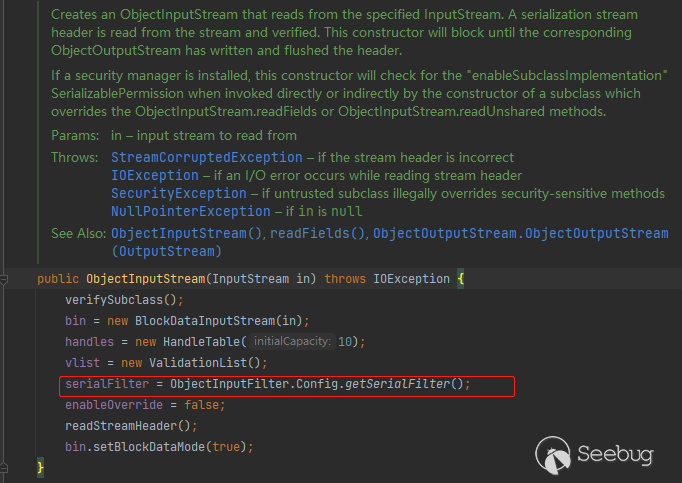This screenshot has width=682, height=483.
Task: Open the IOException link in Throws section
Action: tap(155, 175)
